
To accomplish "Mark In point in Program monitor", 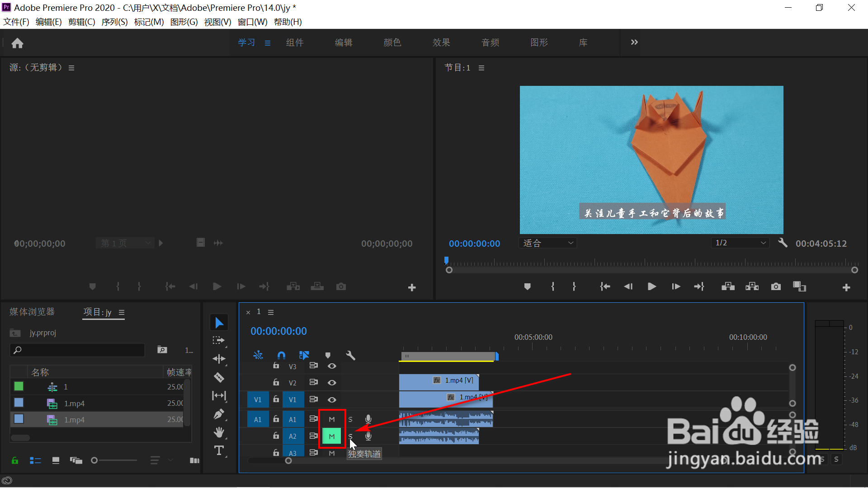I will 552,286.
